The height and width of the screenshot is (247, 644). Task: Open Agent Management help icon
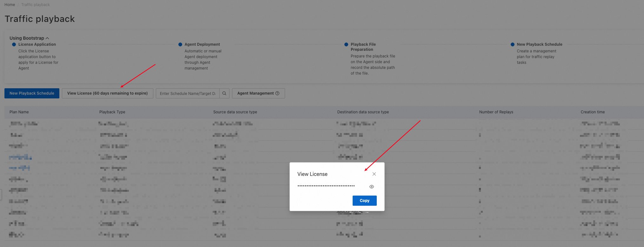coord(277,93)
